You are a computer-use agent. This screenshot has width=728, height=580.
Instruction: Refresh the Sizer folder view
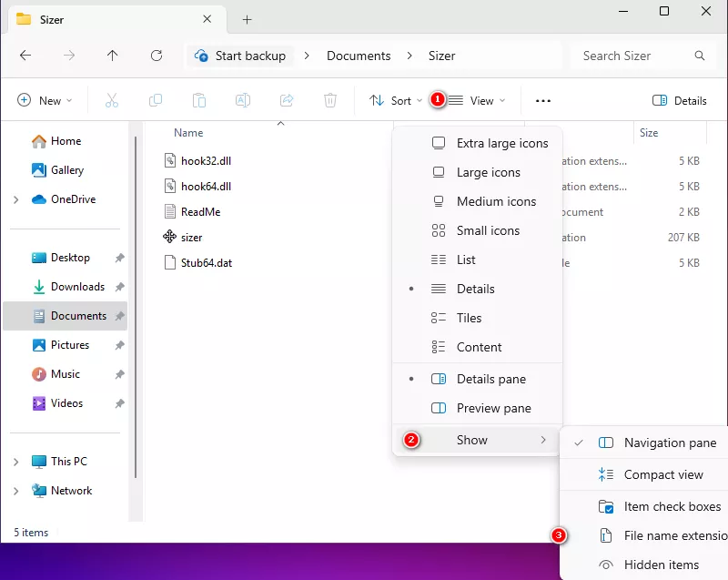click(157, 56)
